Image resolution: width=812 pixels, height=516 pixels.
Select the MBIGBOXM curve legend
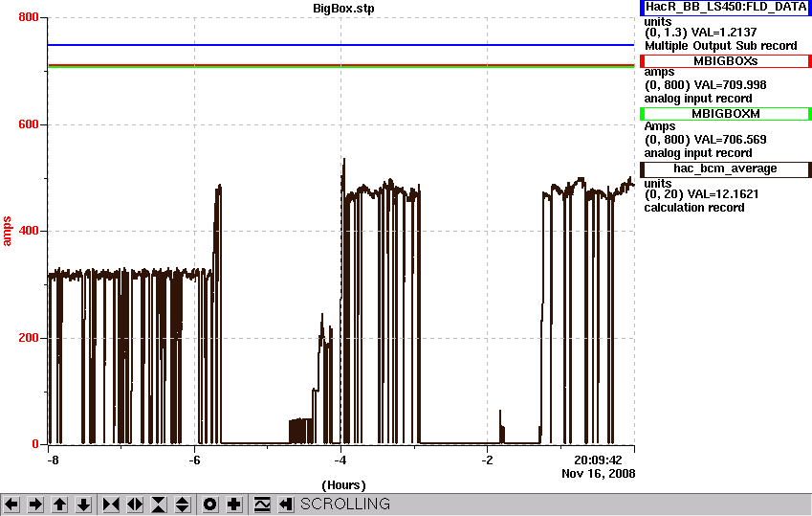click(x=726, y=114)
